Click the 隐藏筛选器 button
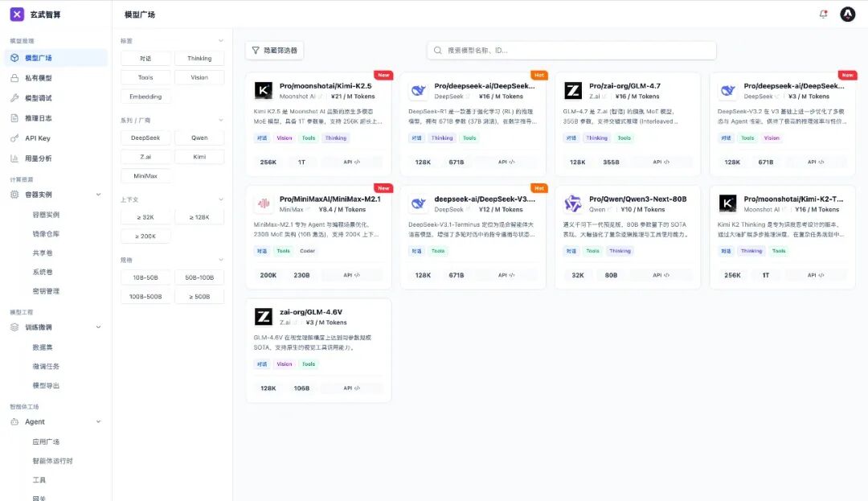 [274, 50]
